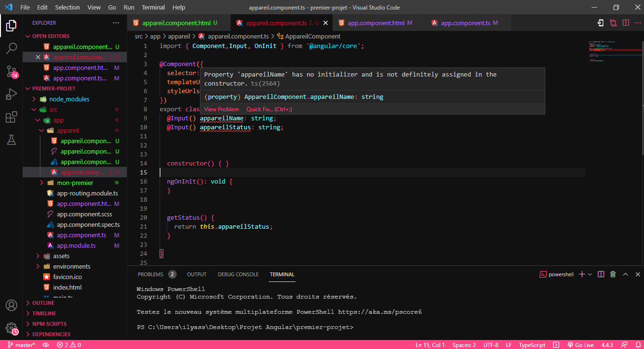This screenshot has width=644, height=349.
Task: Open the Accounts icon in the activity bar
Action: click(11, 305)
